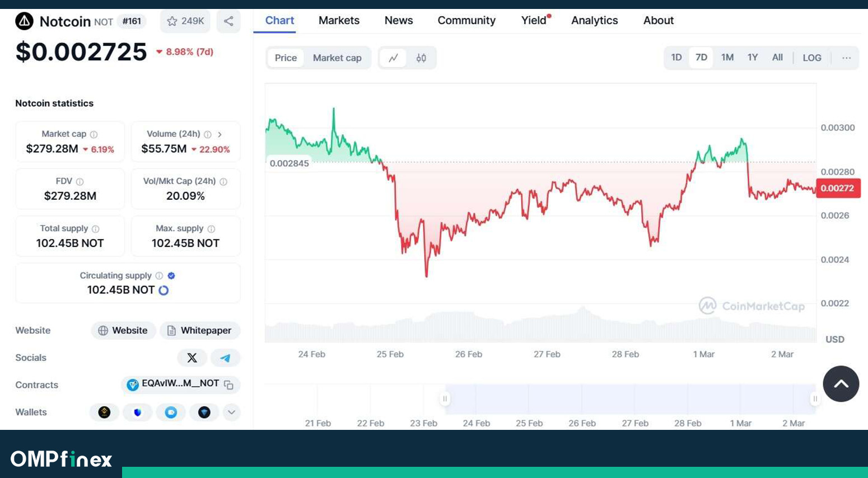Screen dimensions: 868x478
Task: Click the Website button
Action: tap(123, 330)
